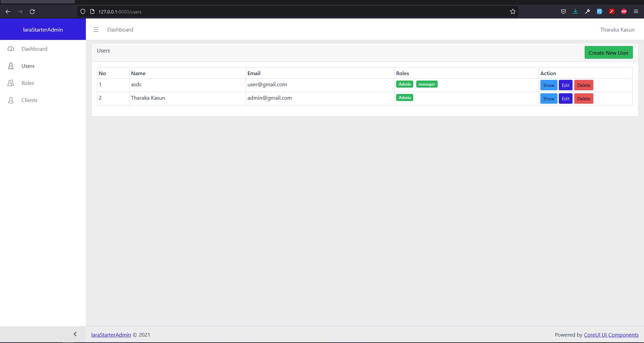This screenshot has width=644, height=343.
Task: Open the laraStarterAdmin footer link
Action: [111, 335]
